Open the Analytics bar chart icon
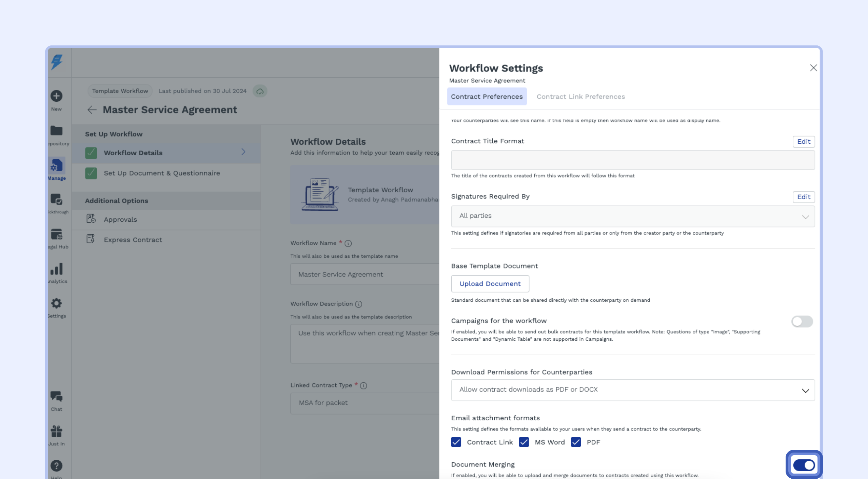The height and width of the screenshot is (479, 868). [x=56, y=269]
